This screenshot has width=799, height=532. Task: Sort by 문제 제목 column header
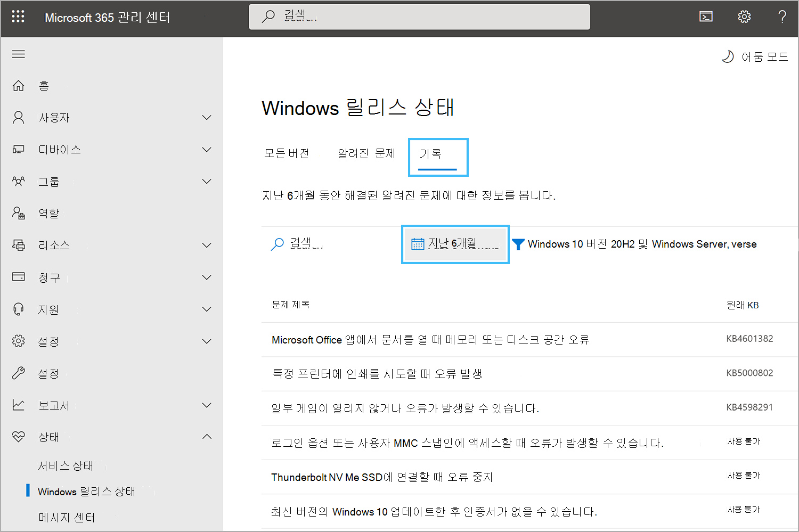(x=290, y=305)
